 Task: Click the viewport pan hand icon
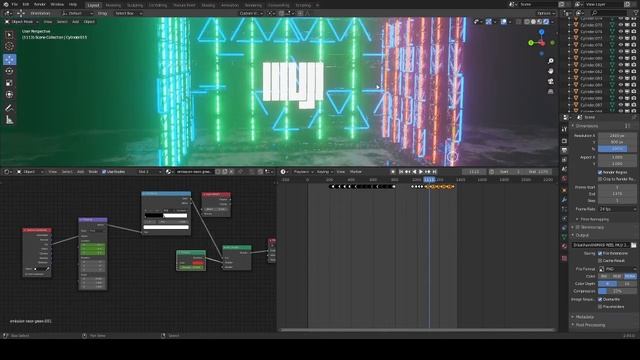551,71
